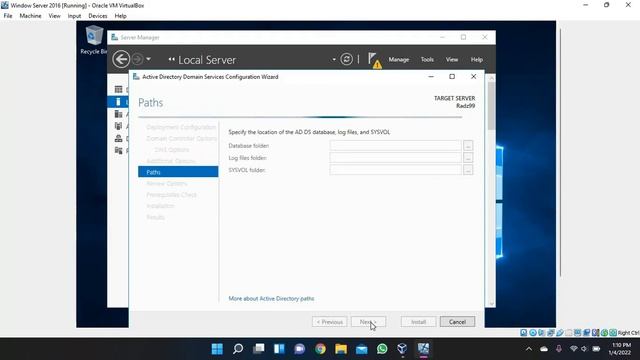Open VirtualBox Input menu

coord(74,16)
